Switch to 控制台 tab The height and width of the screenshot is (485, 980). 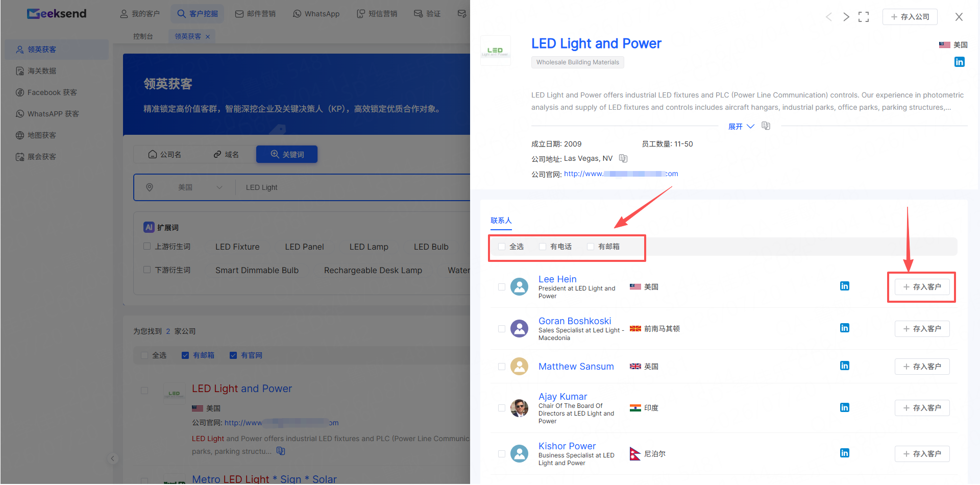coord(143,37)
